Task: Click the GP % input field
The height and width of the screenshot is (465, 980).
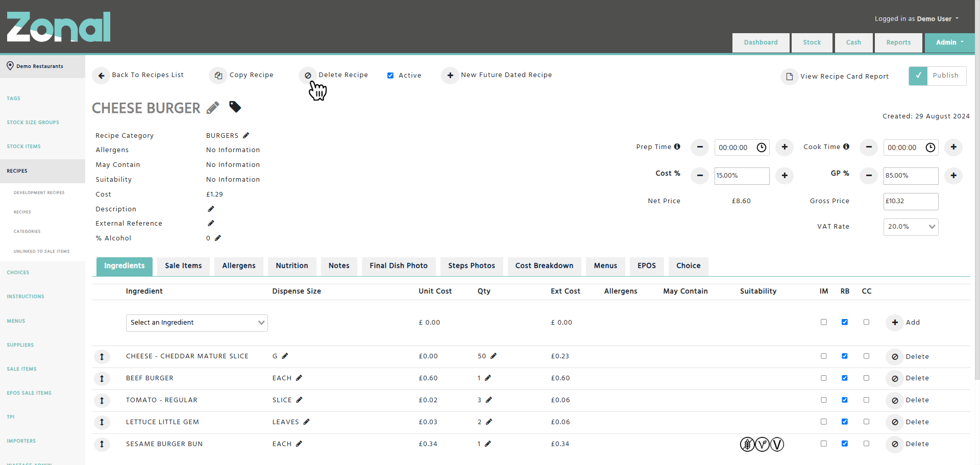Action: coord(911,176)
